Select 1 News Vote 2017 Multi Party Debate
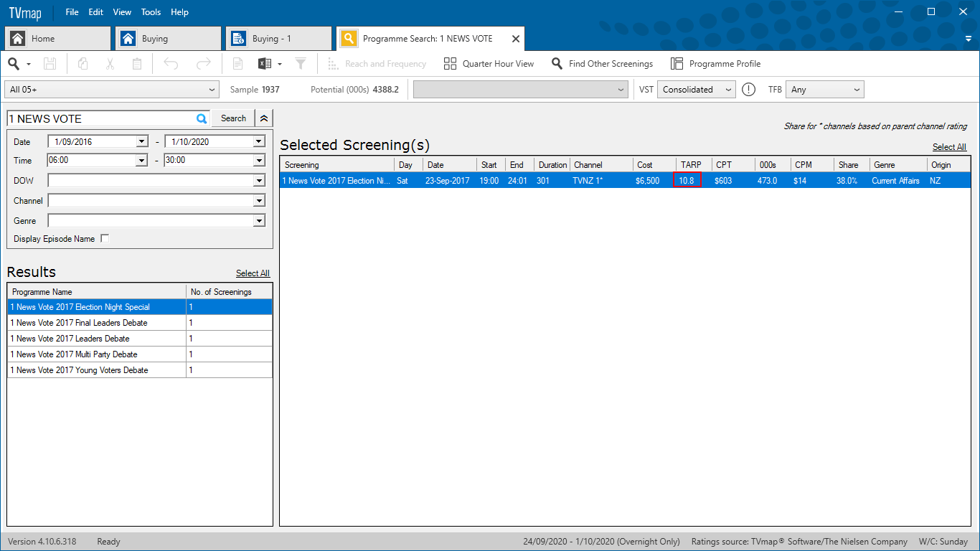 click(140, 354)
